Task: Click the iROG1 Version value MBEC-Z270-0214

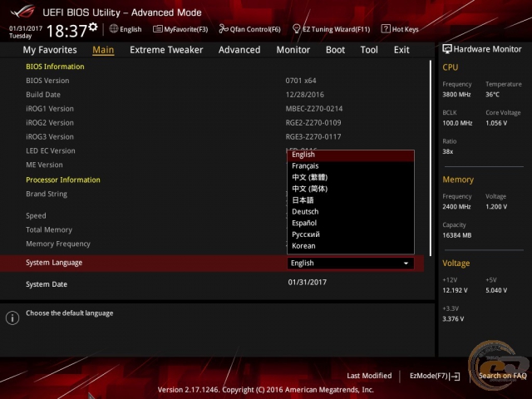Action: pos(314,109)
